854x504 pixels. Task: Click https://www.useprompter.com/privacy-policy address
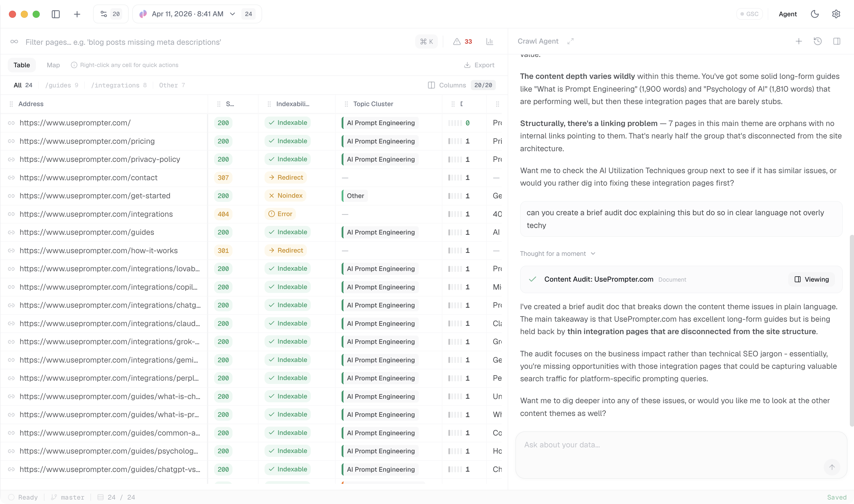tap(100, 159)
